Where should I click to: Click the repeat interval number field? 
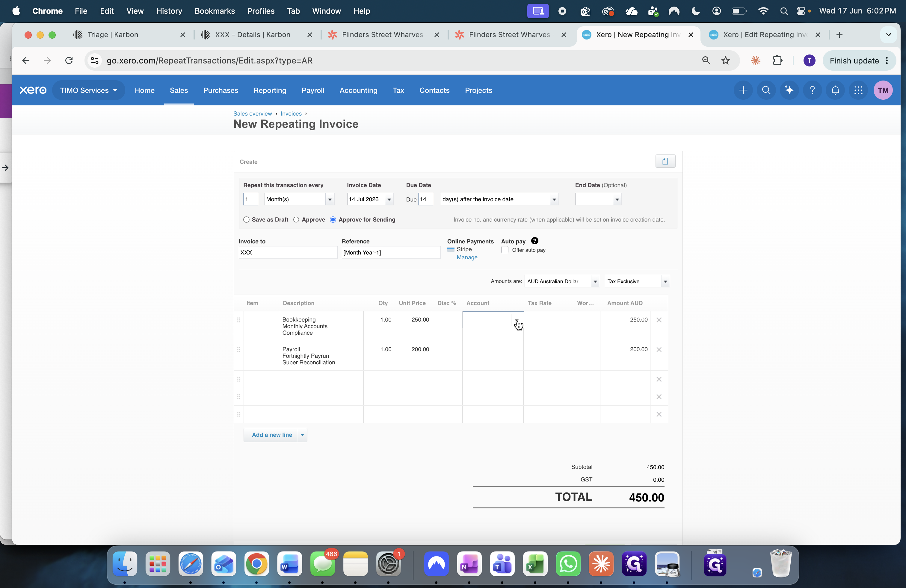coord(250,199)
